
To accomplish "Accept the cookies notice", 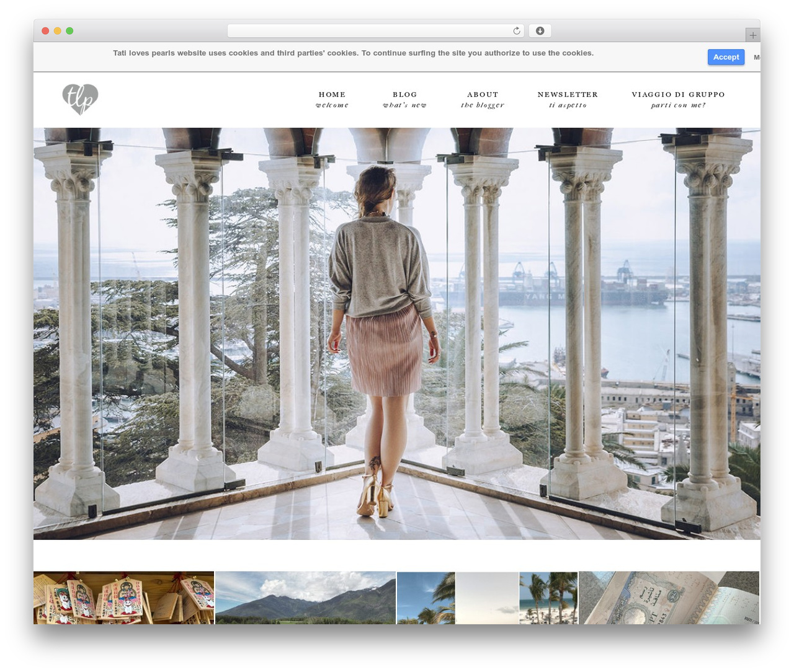I will click(x=726, y=57).
